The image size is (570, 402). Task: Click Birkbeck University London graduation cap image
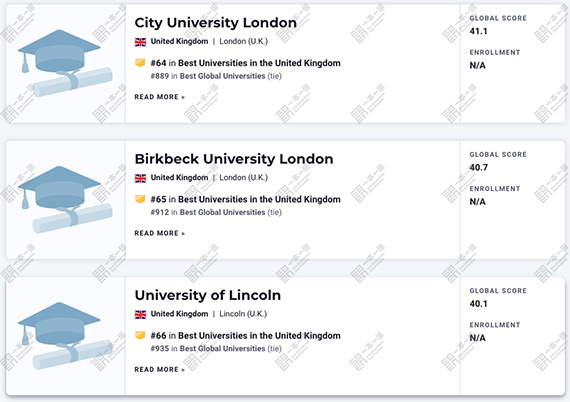65,200
